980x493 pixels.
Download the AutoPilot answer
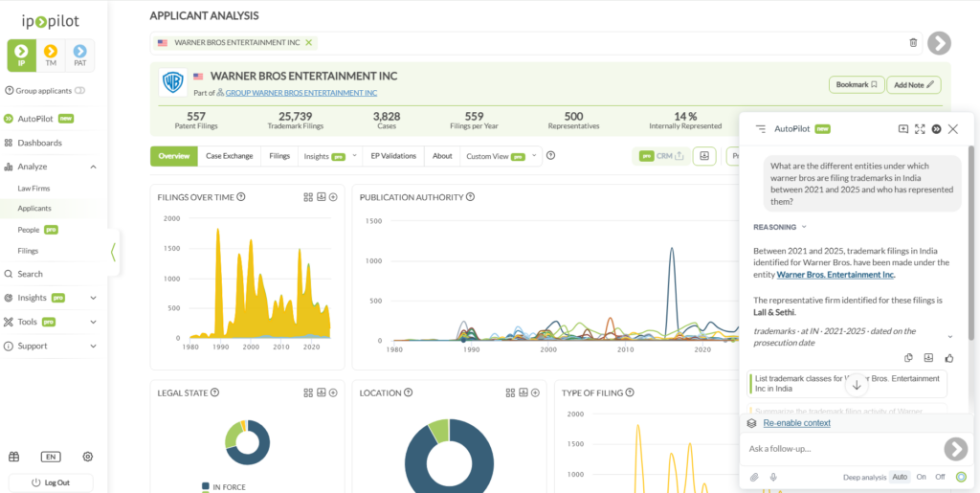pyautogui.click(x=928, y=358)
